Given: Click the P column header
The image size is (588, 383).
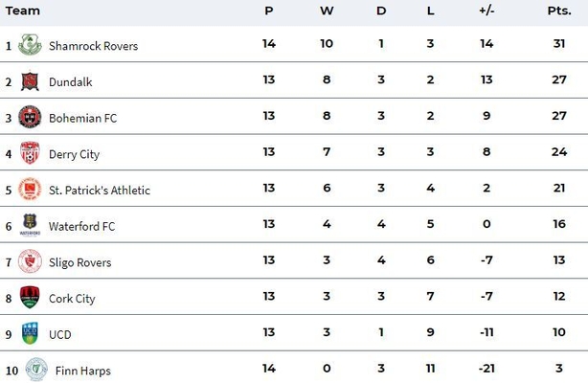Looking at the screenshot, I should [x=269, y=11].
